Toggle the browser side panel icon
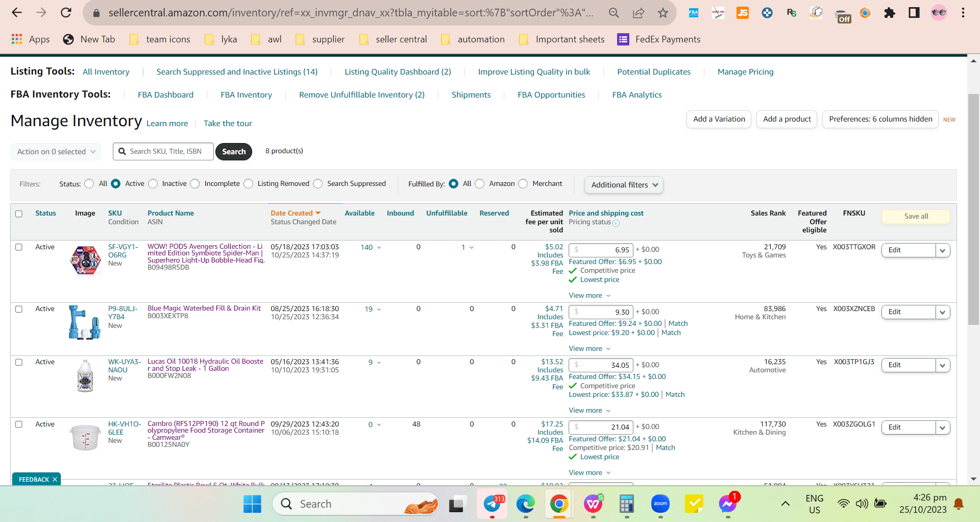This screenshot has width=980, height=522. (914, 13)
